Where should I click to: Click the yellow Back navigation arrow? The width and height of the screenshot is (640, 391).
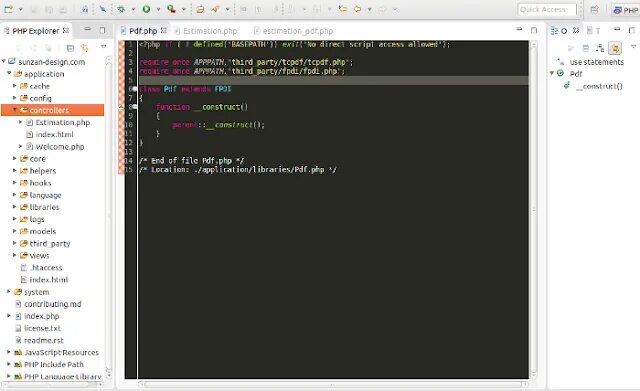click(x=358, y=9)
